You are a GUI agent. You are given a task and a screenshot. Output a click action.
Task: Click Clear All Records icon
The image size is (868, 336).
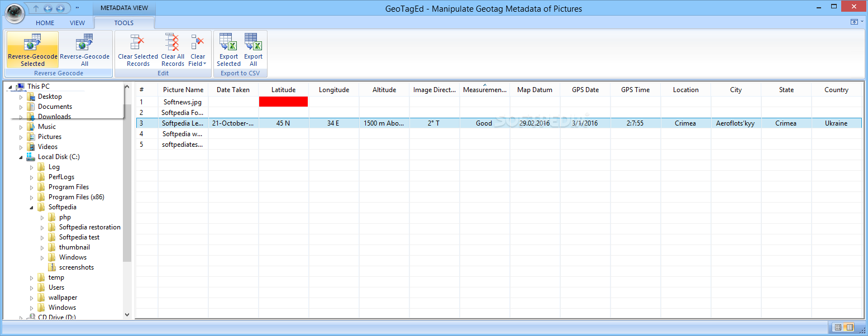coord(173,42)
